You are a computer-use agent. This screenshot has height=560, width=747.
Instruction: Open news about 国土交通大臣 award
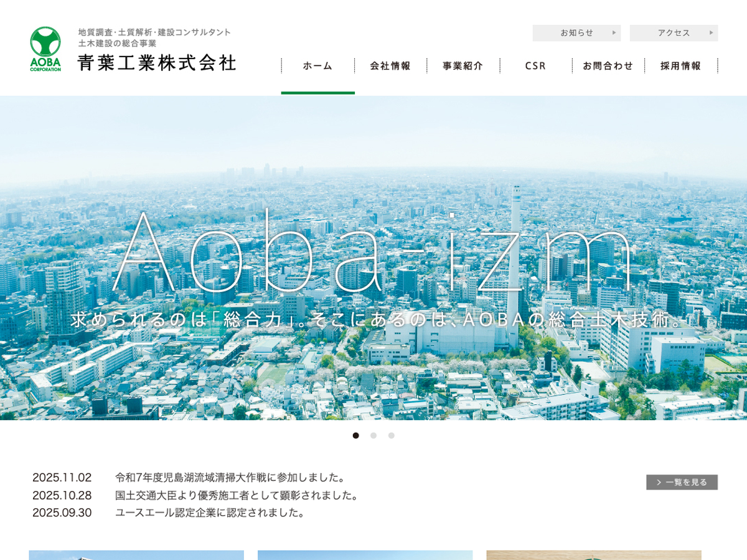click(237, 495)
